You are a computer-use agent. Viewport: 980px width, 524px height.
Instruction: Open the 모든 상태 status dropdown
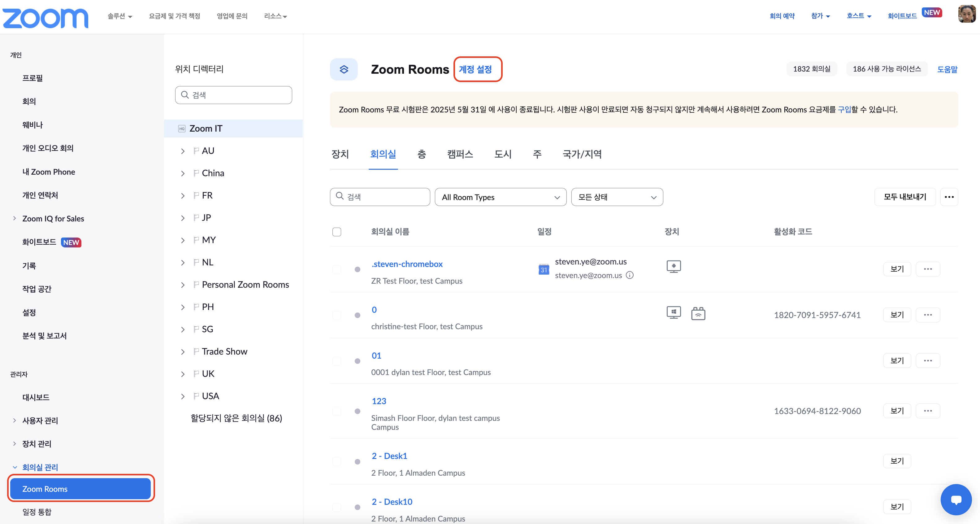[617, 197]
